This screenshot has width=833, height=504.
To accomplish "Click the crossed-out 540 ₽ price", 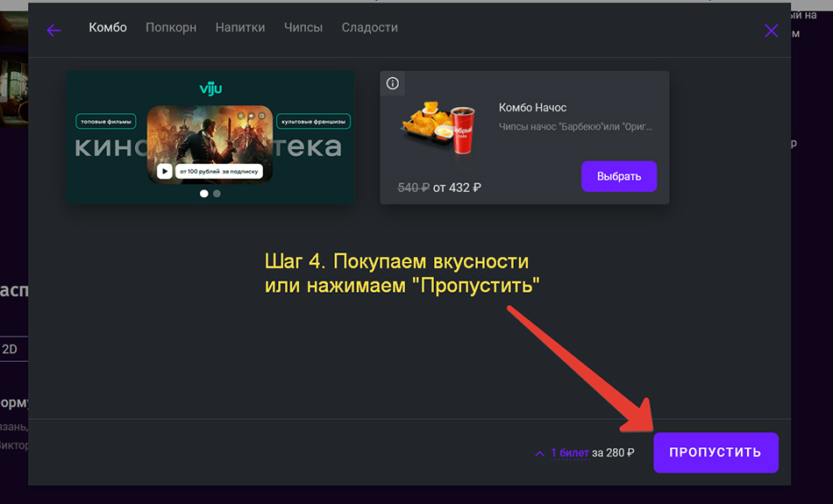I will pos(413,188).
